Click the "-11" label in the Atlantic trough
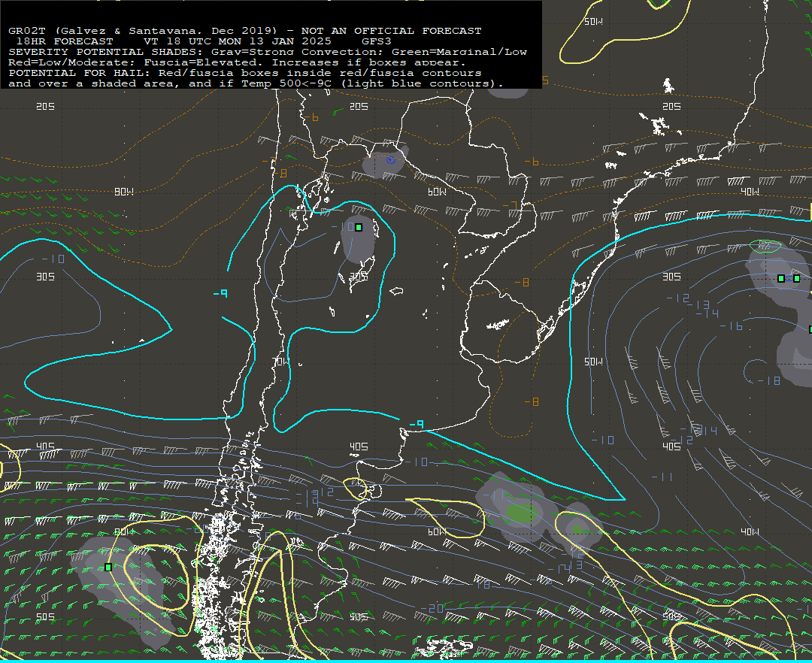 coord(662,477)
